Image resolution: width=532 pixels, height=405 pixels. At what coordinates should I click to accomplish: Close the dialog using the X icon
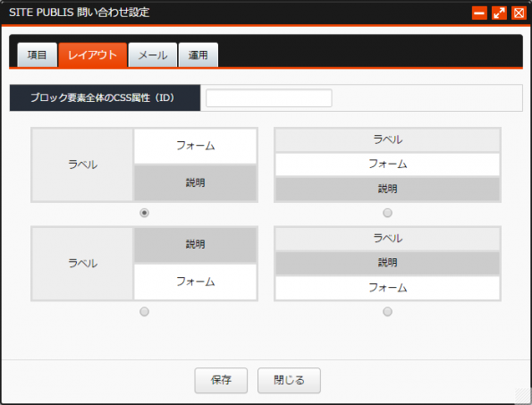(x=519, y=13)
